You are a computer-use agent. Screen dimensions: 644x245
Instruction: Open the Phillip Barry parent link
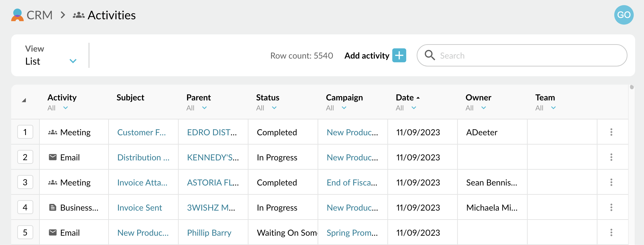coord(209,233)
